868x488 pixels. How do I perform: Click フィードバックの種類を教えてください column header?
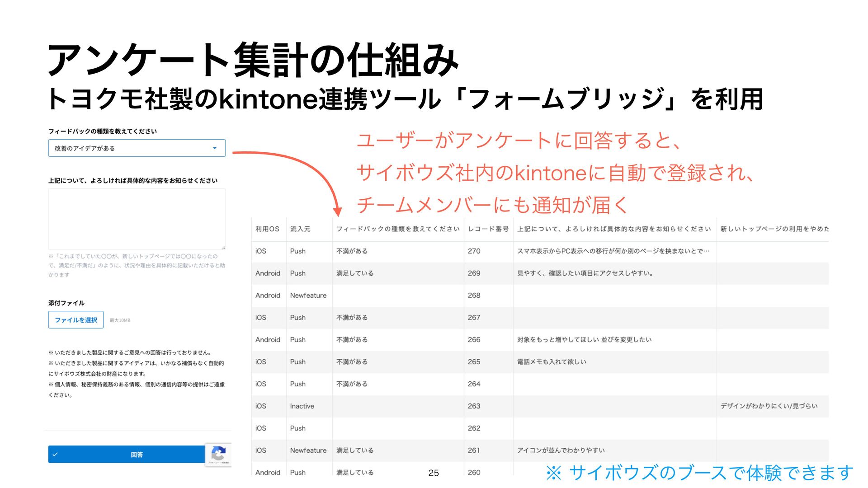pyautogui.click(x=398, y=229)
